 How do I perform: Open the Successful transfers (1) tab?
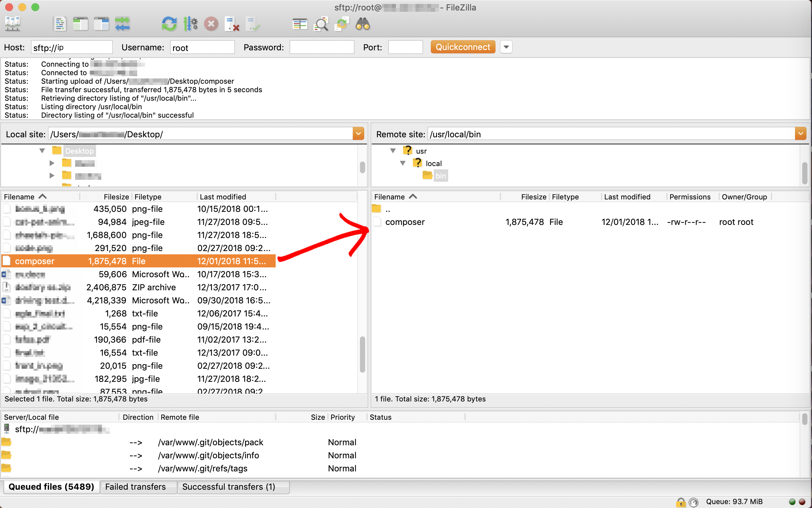[x=229, y=487]
